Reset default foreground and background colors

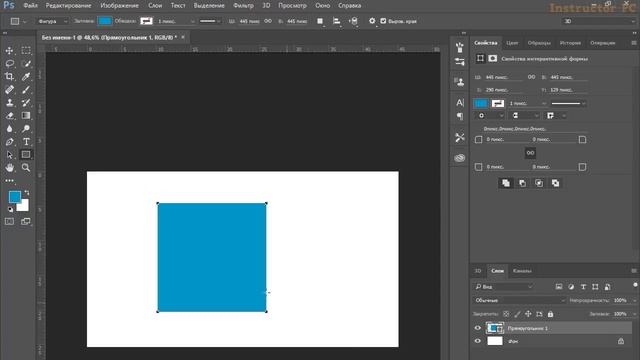pos(10,209)
